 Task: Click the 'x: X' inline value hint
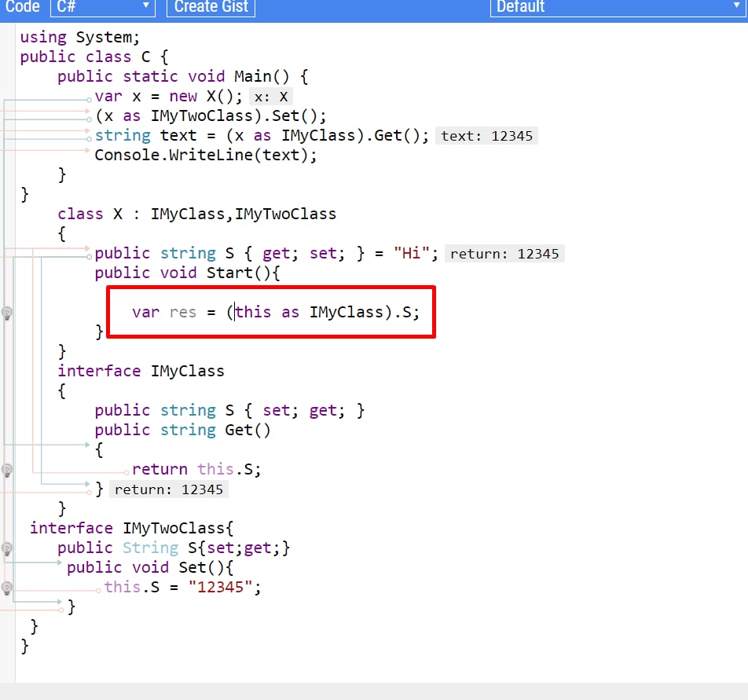pos(271,97)
